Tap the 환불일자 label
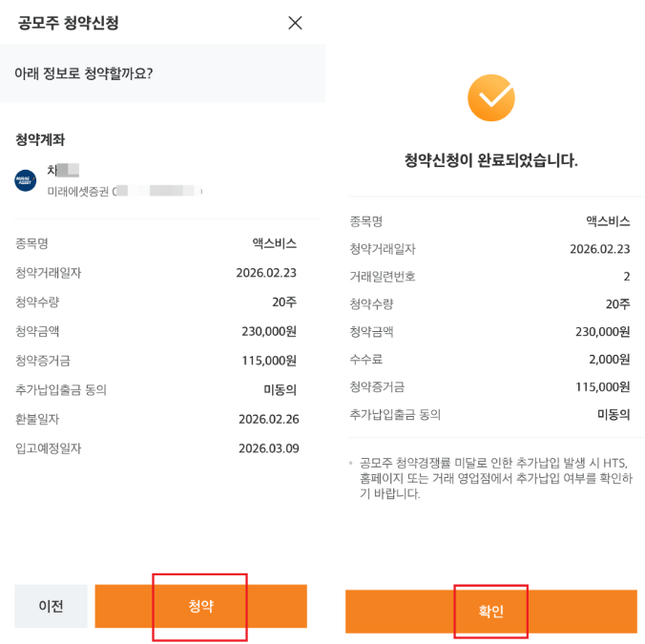 tap(37, 419)
